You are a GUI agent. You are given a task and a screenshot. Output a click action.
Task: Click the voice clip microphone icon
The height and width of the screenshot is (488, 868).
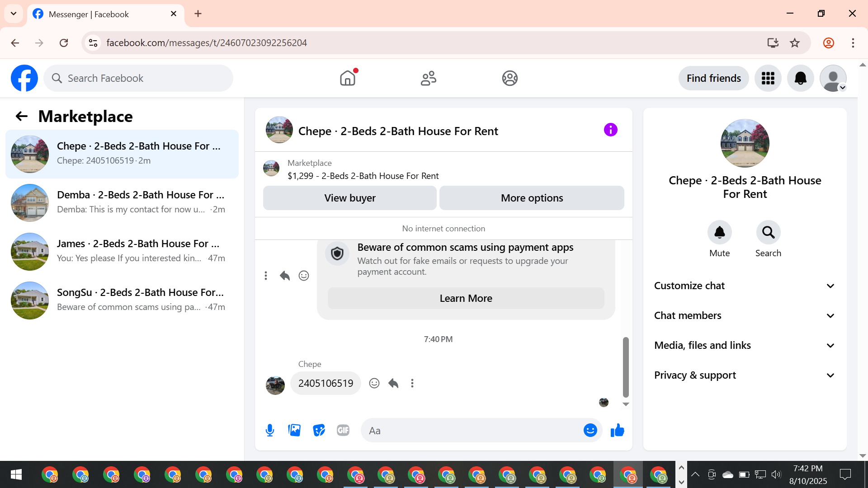(270, 431)
